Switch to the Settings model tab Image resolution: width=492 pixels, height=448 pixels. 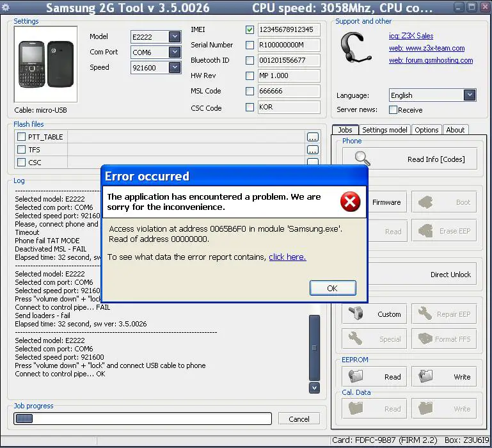(385, 130)
